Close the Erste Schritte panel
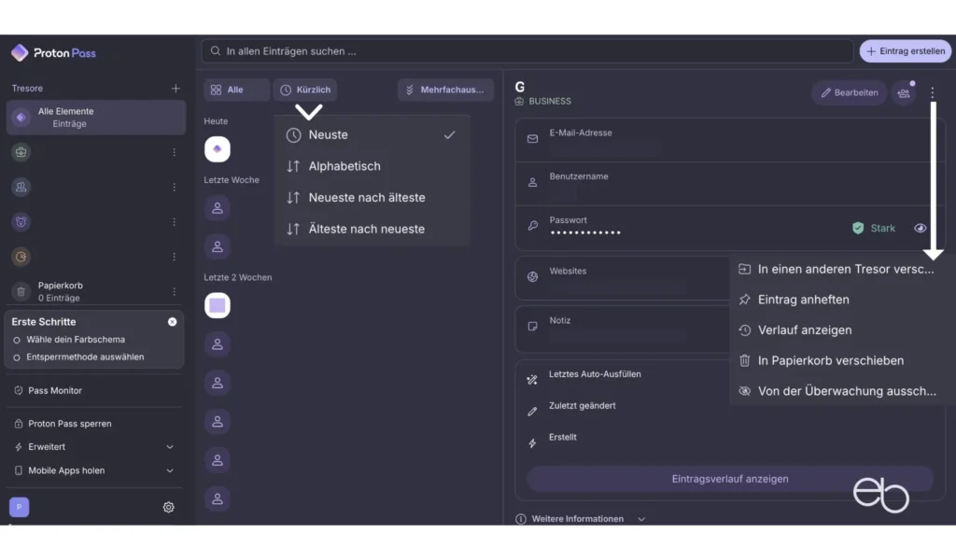 pyautogui.click(x=172, y=322)
